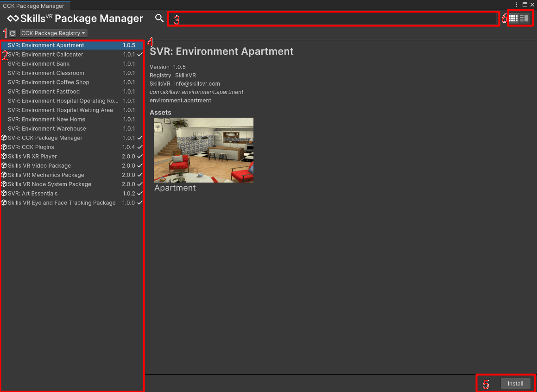Click the environment.apartment label
Image resolution: width=537 pixels, height=392 pixels.
(181, 100)
